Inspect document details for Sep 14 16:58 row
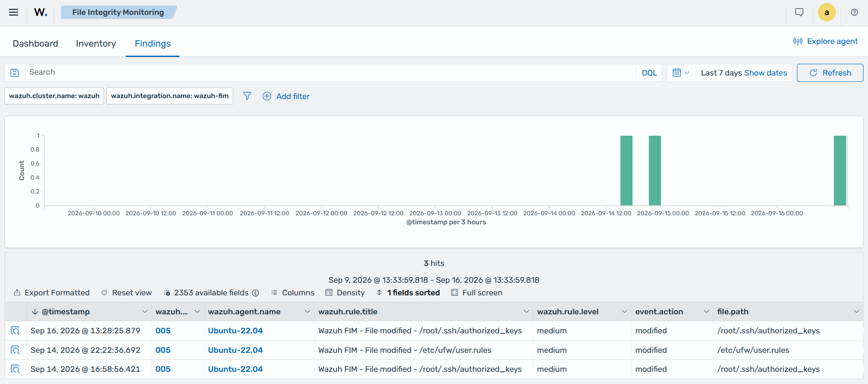 [x=15, y=369]
